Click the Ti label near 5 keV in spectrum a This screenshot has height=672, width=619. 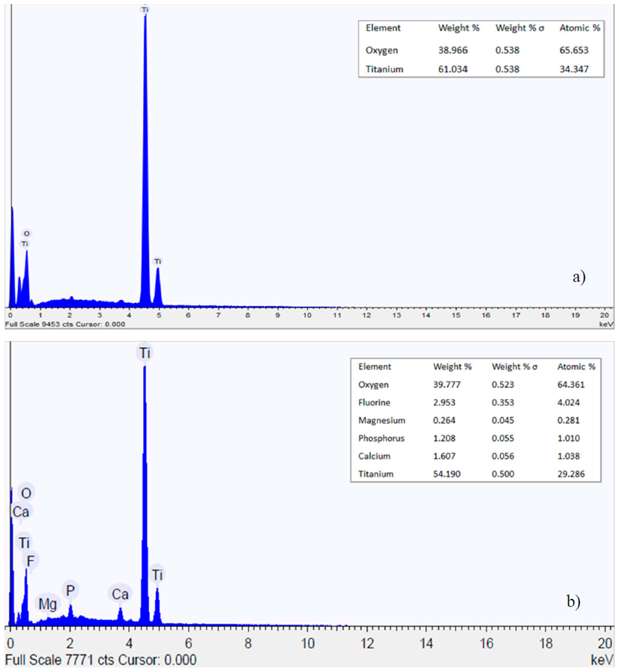tap(157, 261)
